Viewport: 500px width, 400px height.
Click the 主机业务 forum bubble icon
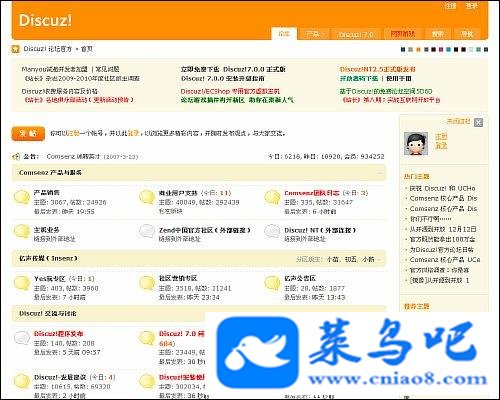coord(22,231)
